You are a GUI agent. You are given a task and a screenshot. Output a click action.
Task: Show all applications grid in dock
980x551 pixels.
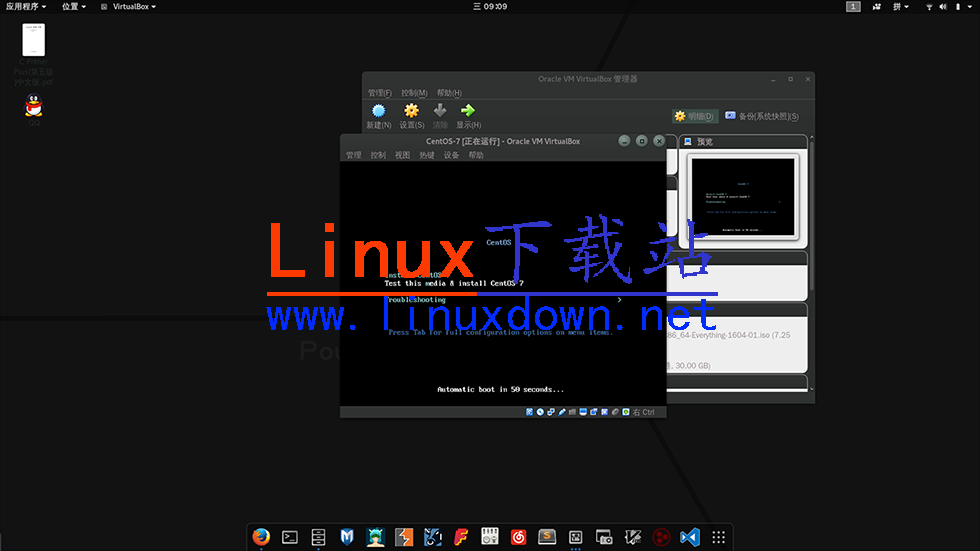719,537
